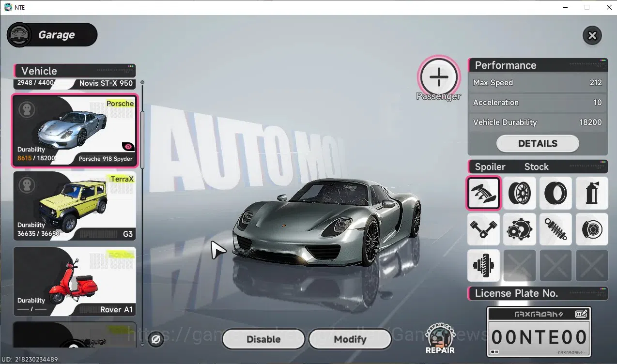Screen dimensions: 617x364
Task: Click the Add Passenger plus button
Action: point(439,76)
